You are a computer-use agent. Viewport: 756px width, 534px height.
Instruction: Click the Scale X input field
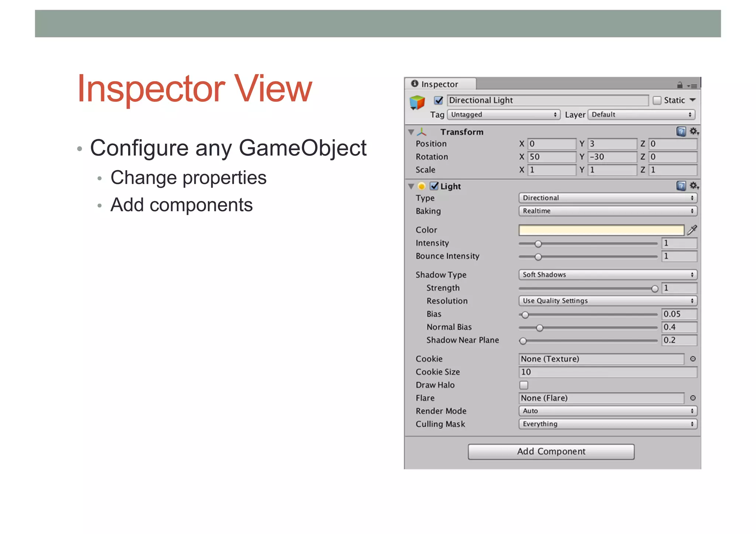(x=552, y=170)
